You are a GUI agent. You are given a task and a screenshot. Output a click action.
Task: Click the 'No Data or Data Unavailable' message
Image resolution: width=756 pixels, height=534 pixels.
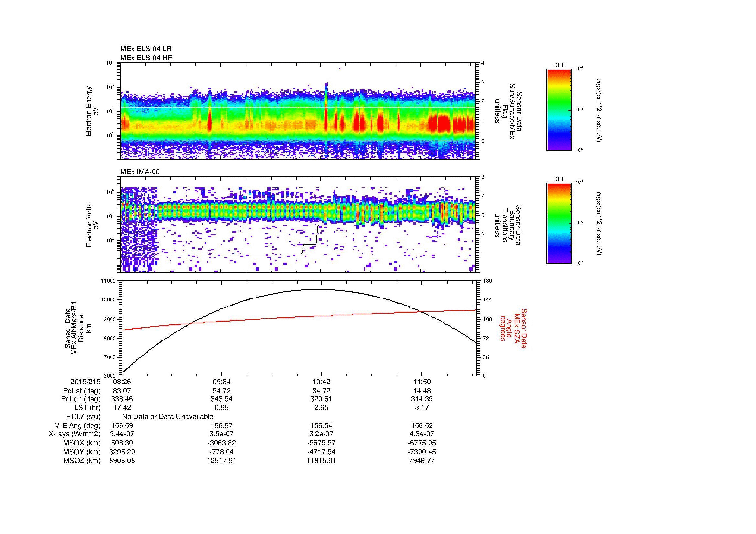168,417
